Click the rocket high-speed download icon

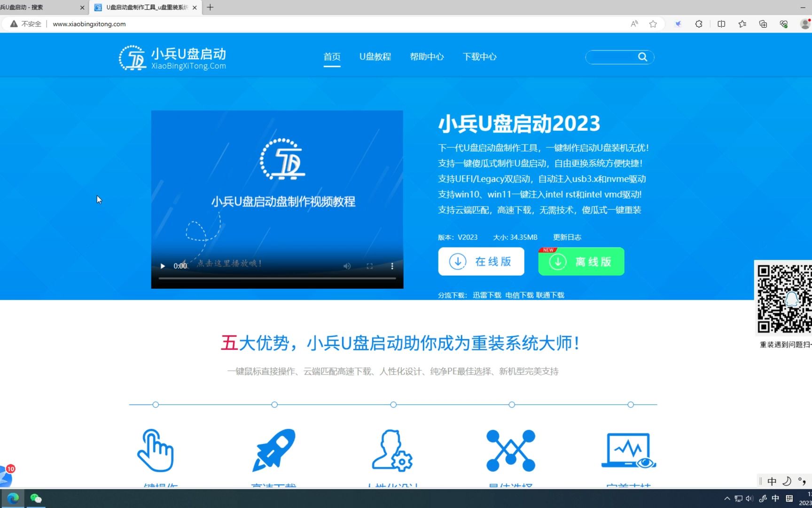(274, 450)
